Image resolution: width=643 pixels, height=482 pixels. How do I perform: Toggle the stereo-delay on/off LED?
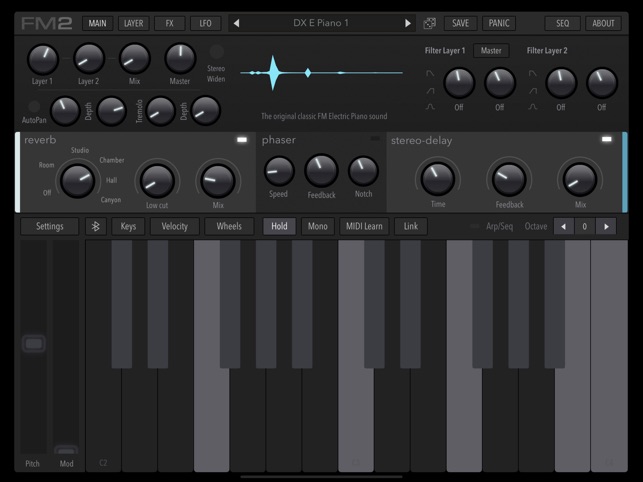(x=607, y=139)
